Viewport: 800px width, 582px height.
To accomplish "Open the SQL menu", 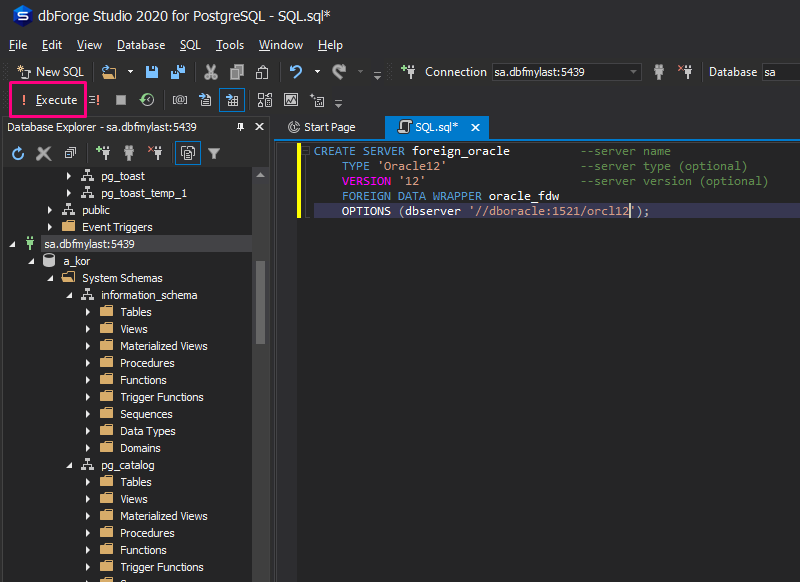I will pos(190,45).
